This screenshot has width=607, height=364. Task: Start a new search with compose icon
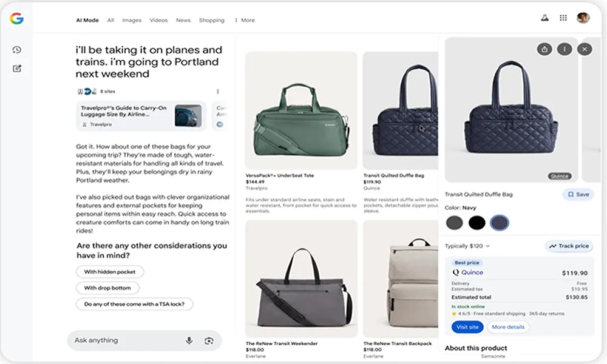(17, 69)
